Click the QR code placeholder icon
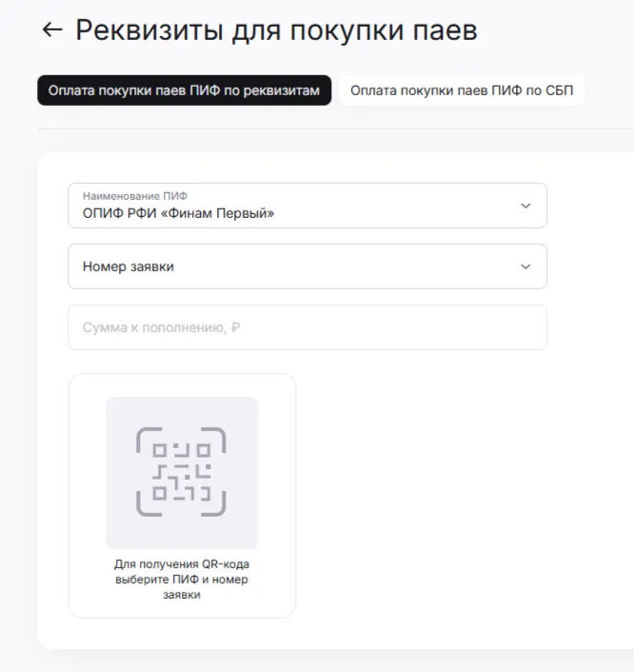This screenshot has height=672, width=634. (x=182, y=472)
